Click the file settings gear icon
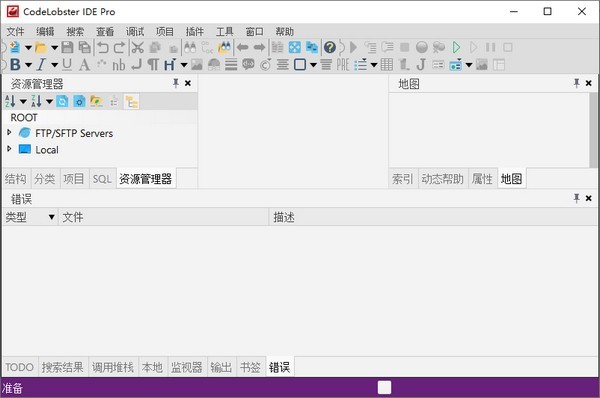This screenshot has height=398, width=600. pyautogui.click(x=79, y=101)
